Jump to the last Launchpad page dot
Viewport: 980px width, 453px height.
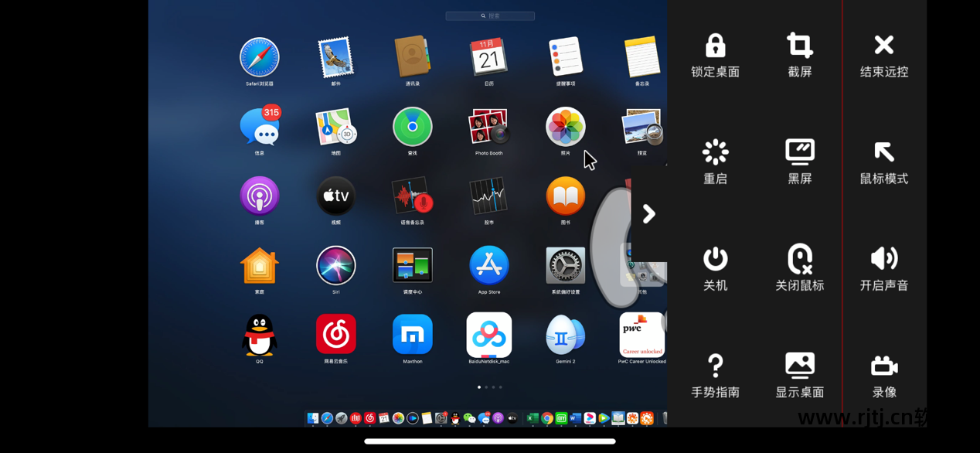point(500,387)
